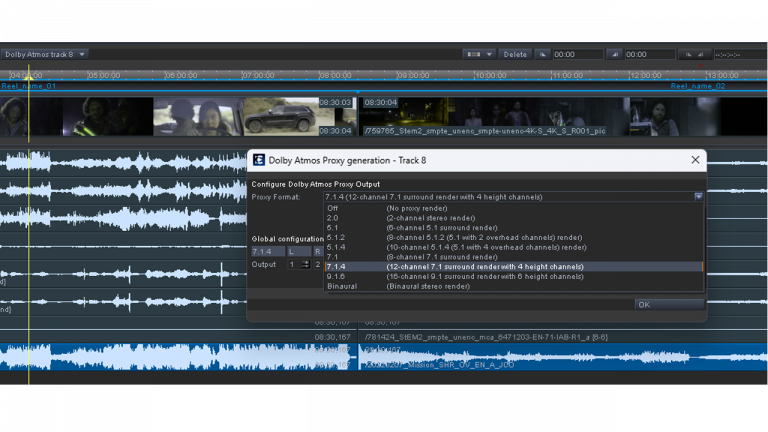
Task: Open the track layout view dropdown
Action: pos(479,54)
